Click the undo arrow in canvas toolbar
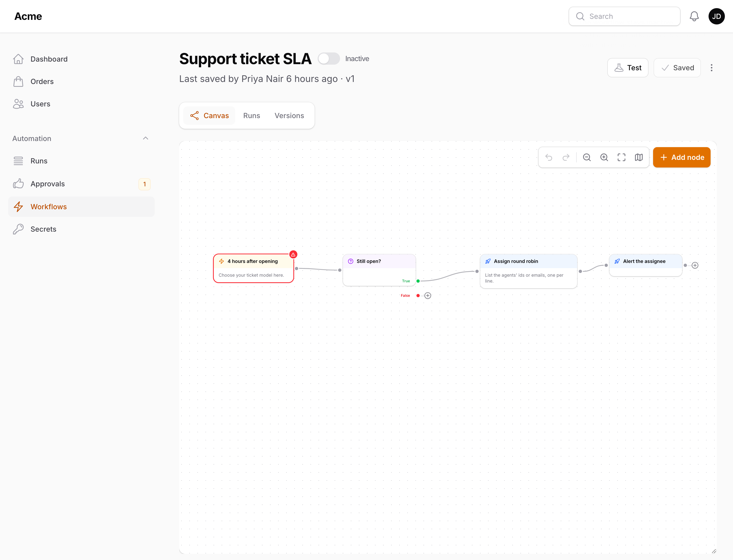 pos(549,157)
